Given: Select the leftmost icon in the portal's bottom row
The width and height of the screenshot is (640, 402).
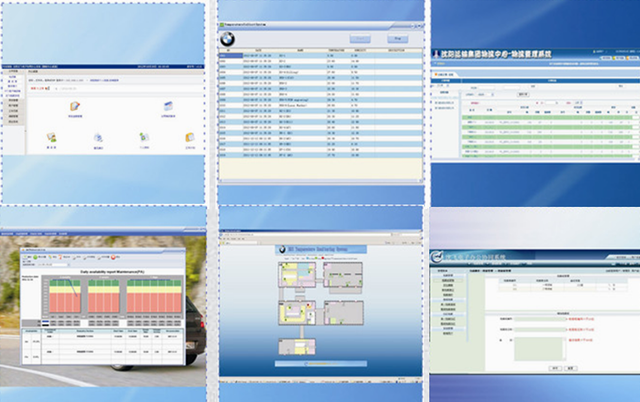Looking at the screenshot, I should point(51,138).
